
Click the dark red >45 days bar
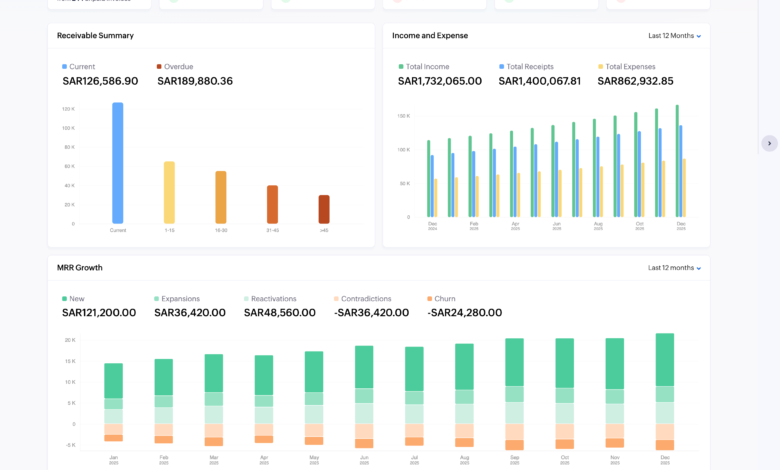324,209
